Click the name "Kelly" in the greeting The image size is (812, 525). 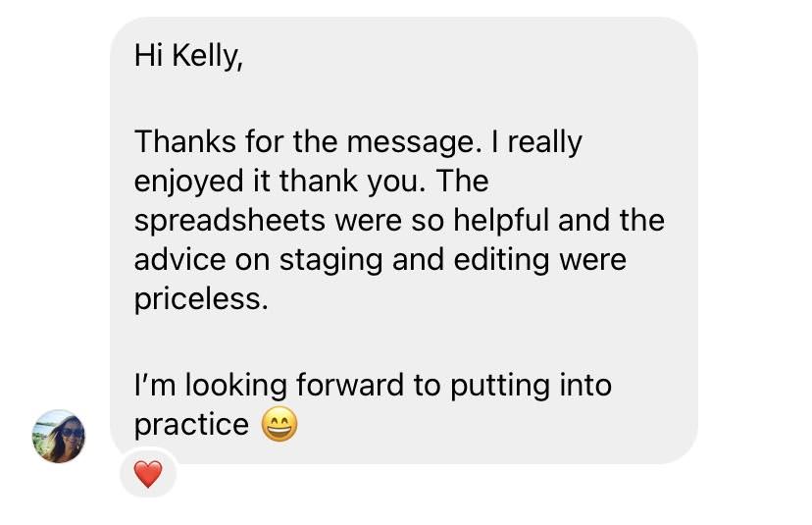207,57
